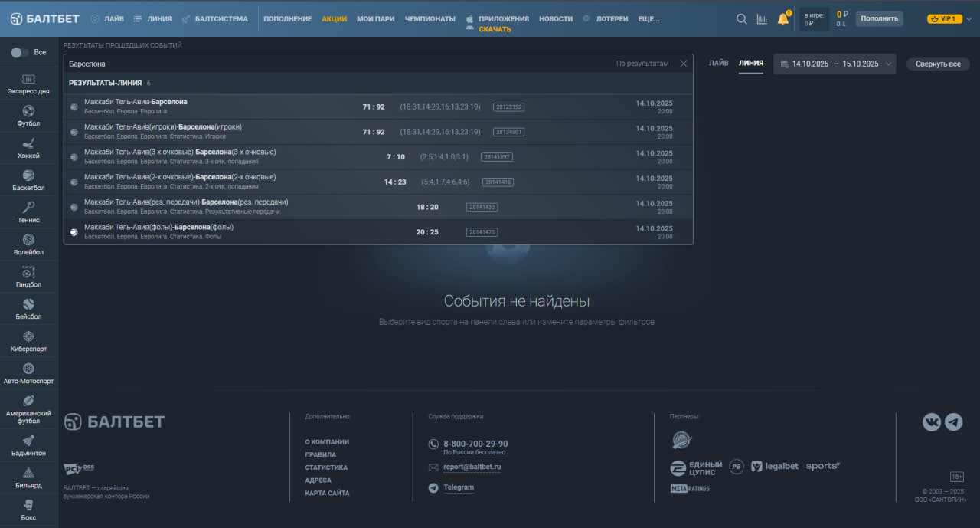Open Мои пари menu item

click(x=376, y=18)
